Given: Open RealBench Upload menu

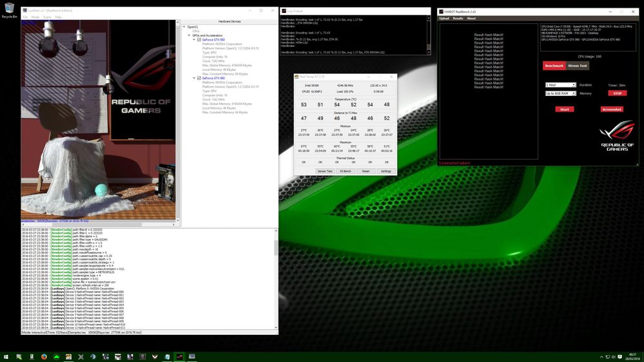Looking at the screenshot, I should coord(444,19).
